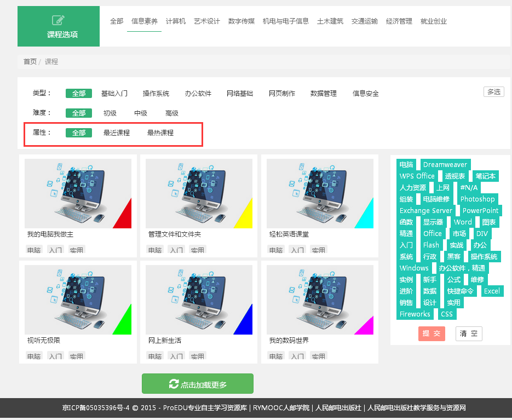Expand filters with the 多选 option

point(493,91)
